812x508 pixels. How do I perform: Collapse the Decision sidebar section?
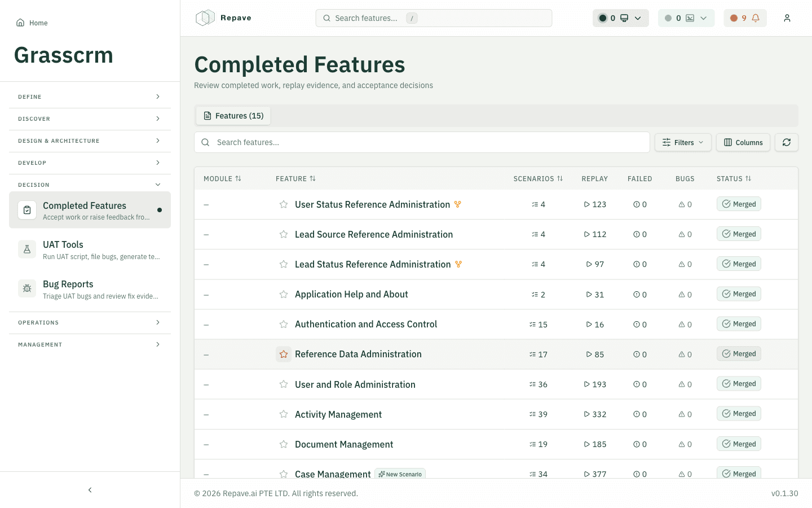90,185
